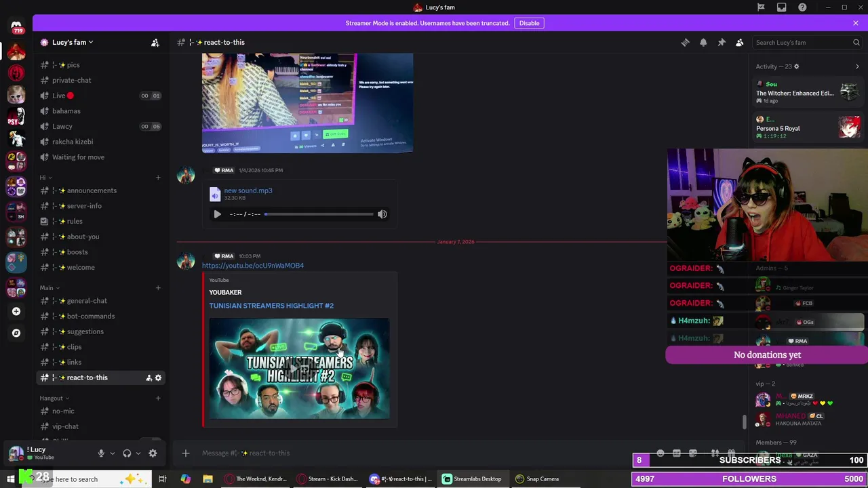Open User Settings gear icon
Viewport: 868px width, 488px height.
[x=153, y=453]
